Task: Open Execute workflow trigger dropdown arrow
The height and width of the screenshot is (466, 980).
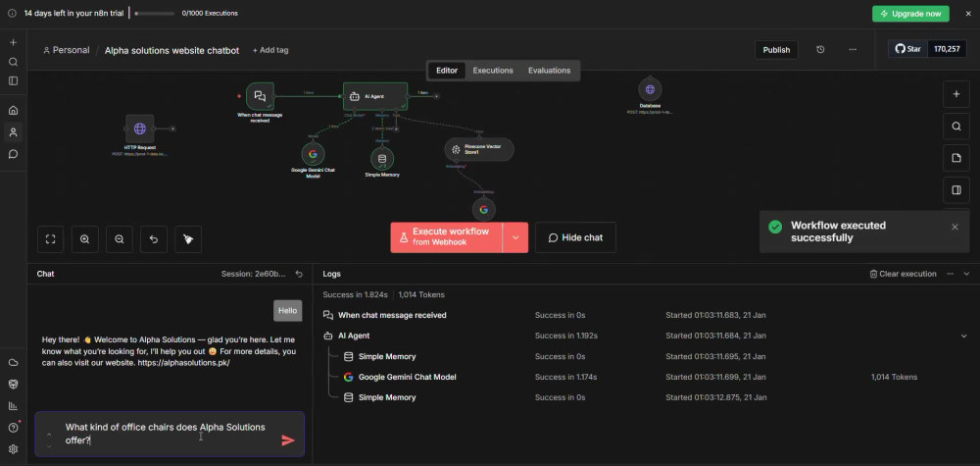Action: (515, 237)
